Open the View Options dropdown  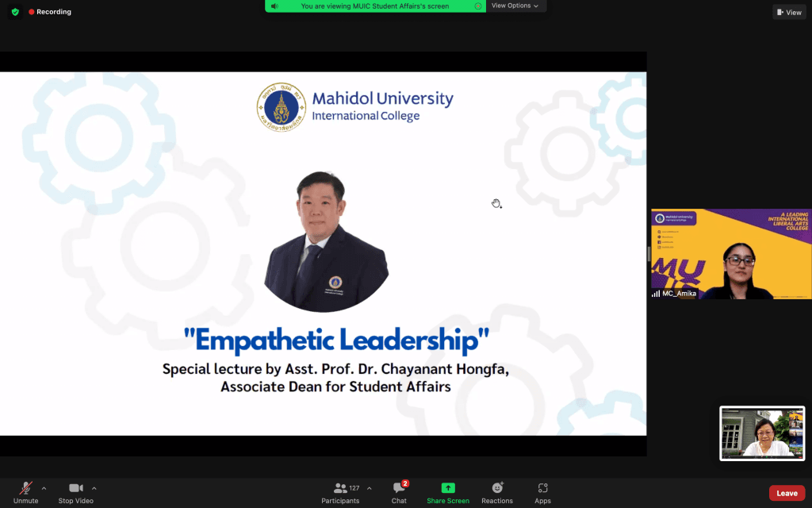[515, 6]
